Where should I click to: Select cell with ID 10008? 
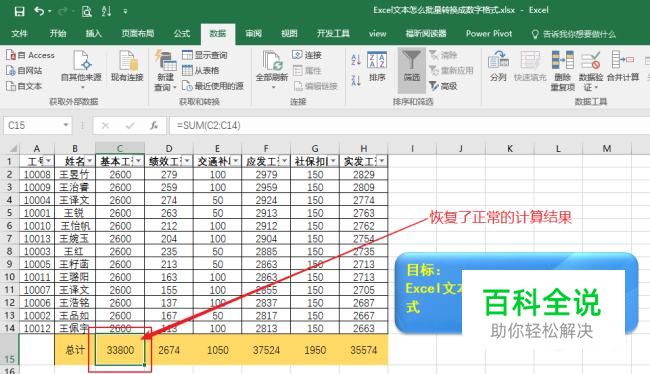pos(37,175)
